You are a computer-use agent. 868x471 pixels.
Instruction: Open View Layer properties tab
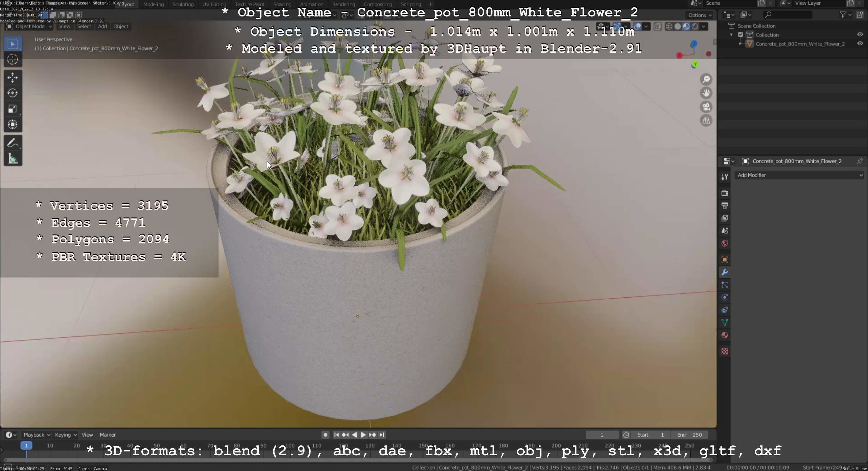point(725,218)
